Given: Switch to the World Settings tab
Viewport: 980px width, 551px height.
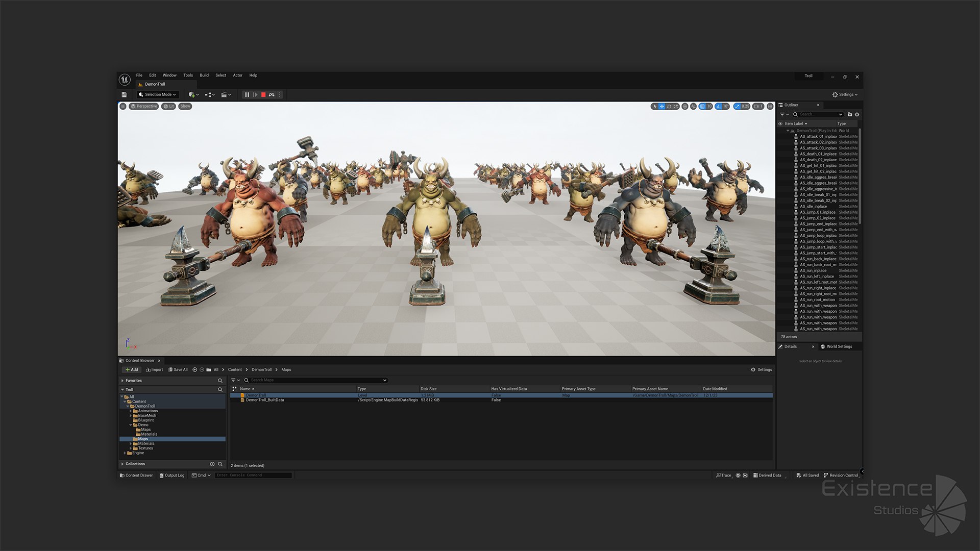Looking at the screenshot, I should coord(839,347).
